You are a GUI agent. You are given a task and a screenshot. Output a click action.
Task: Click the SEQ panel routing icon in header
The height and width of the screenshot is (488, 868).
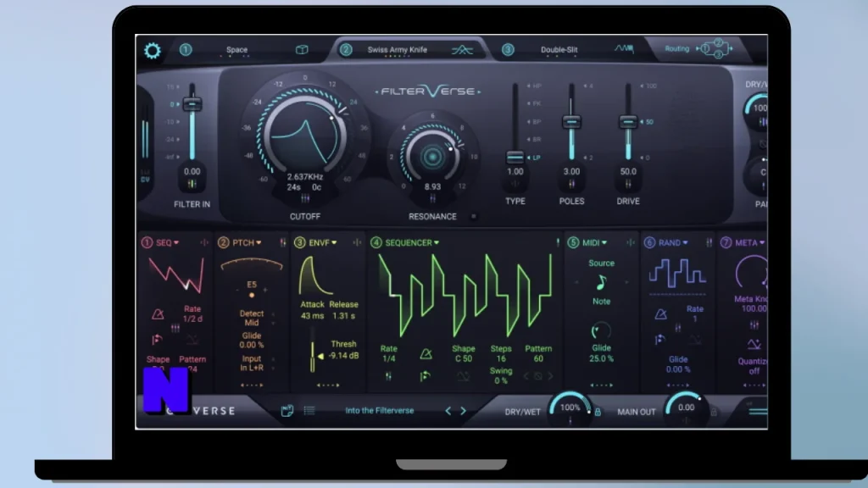click(x=204, y=242)
